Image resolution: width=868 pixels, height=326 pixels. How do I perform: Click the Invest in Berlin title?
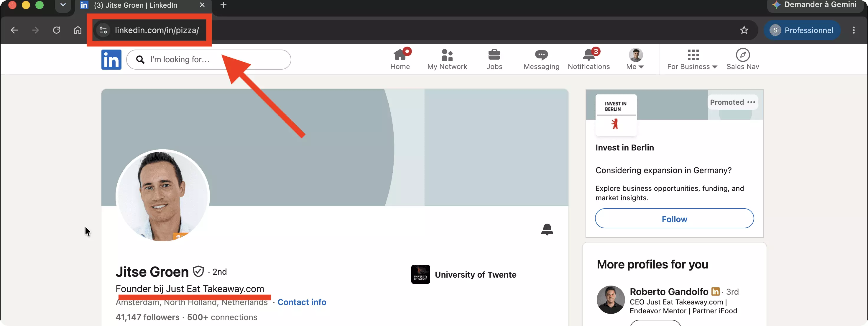(624, 148)
